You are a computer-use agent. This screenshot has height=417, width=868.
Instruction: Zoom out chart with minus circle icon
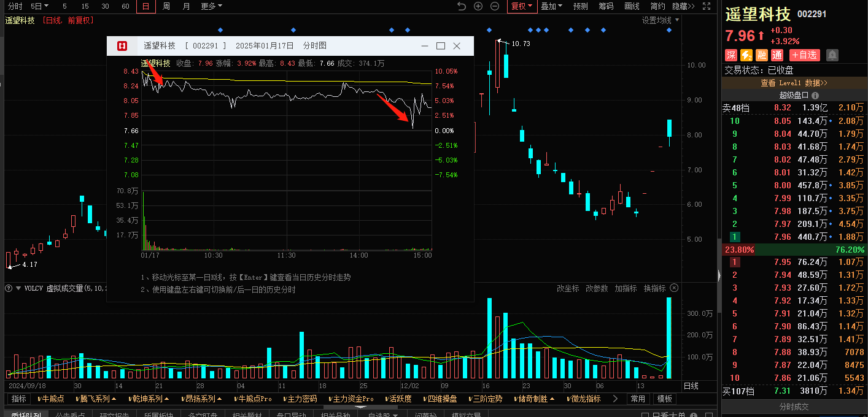click(x=495, y=6)
